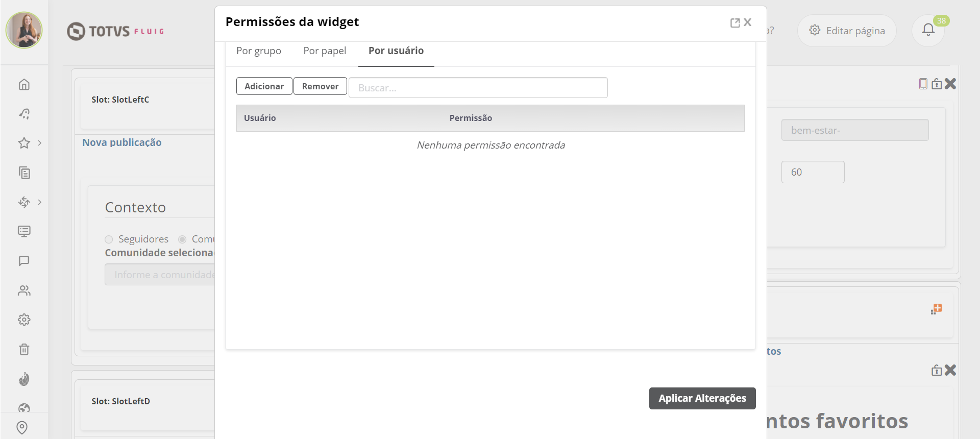Remove the top-right widget with X icon

(x=950, y=84)
